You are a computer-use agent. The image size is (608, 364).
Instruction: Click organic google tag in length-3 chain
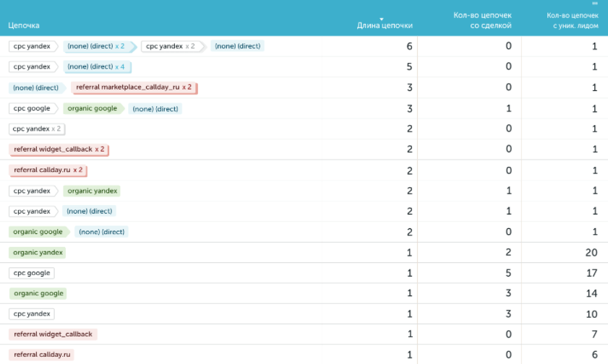[x=90, y=108]
